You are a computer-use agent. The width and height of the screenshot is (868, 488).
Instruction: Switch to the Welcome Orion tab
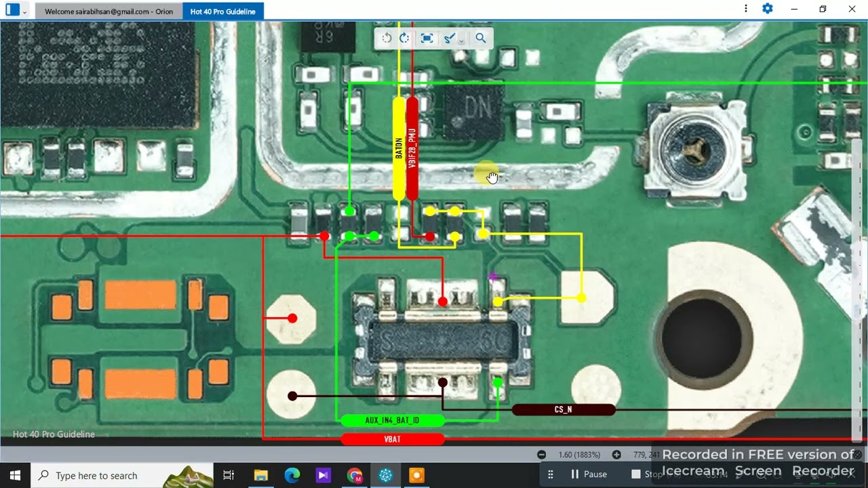[x=108, y=11]
